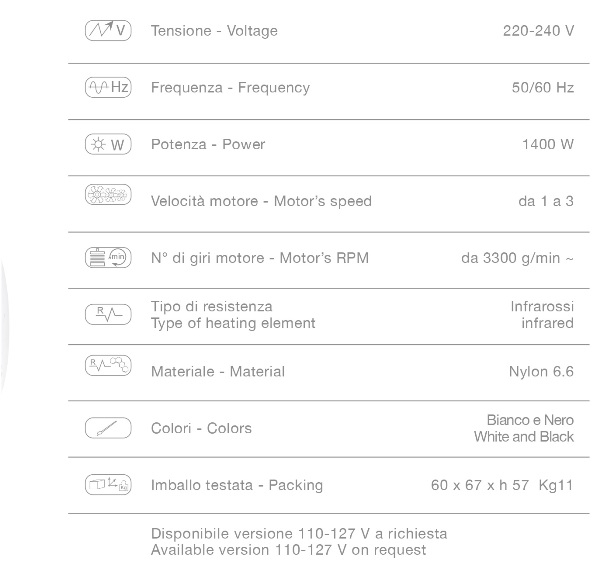Click the "Frequenza - Frequency" label
Screen dimensions: 600x568
coord(230,88)
